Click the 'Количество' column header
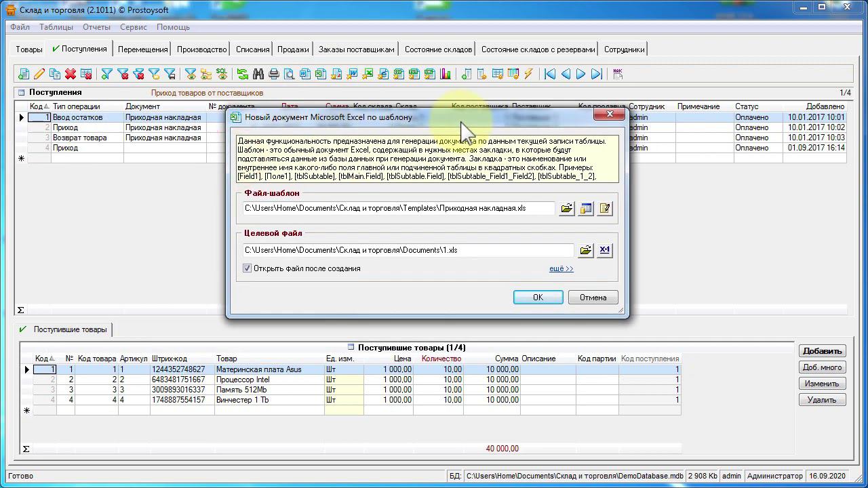Screen dimensions: 868x488 point(438,359)
